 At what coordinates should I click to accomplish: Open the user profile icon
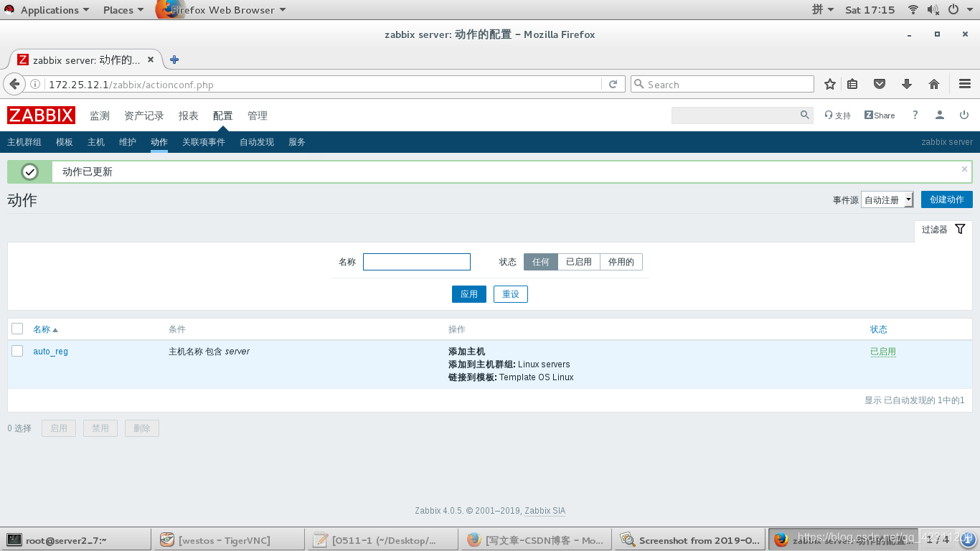coord(940,115)
